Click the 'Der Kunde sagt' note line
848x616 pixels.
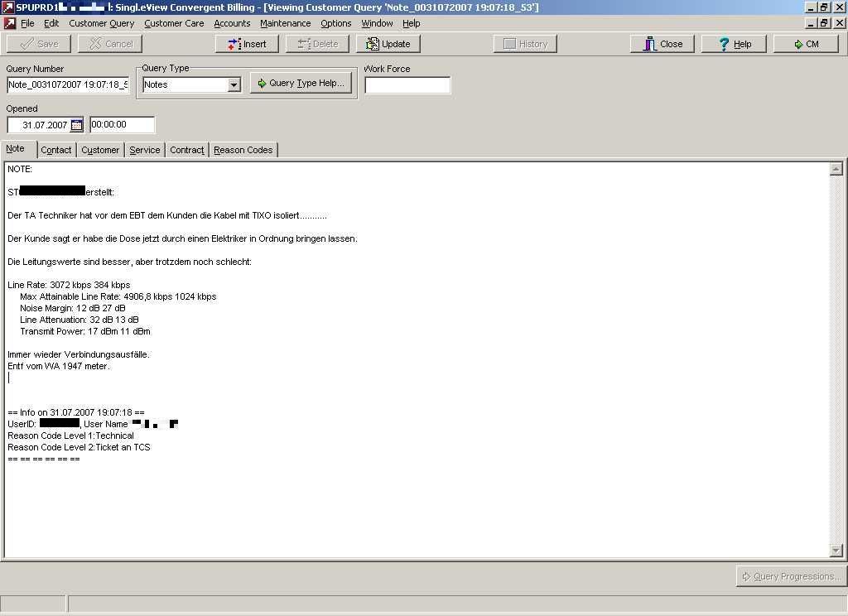point(182,238)
